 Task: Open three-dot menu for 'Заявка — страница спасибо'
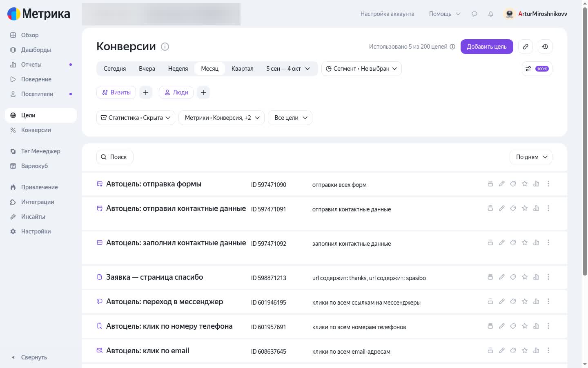click(548, 277)
